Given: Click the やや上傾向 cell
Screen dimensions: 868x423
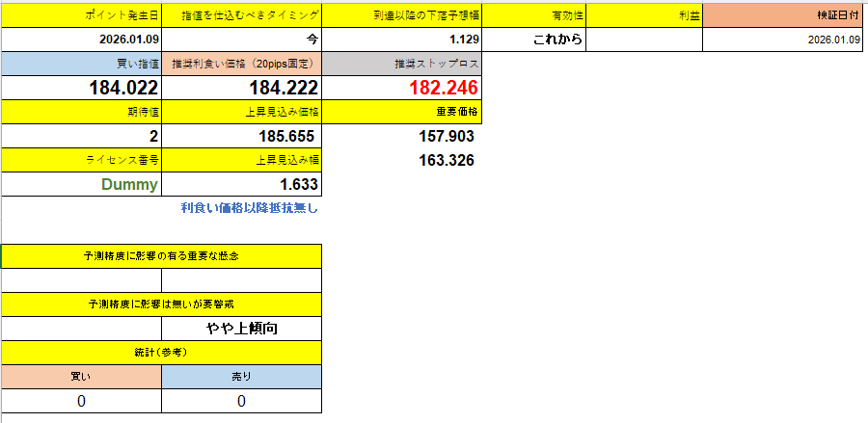Looking at the screenshot, I should coord(241,329).
